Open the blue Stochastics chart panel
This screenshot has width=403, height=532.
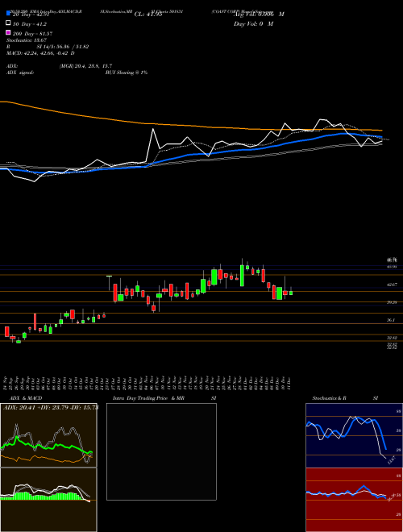(354, 435)
